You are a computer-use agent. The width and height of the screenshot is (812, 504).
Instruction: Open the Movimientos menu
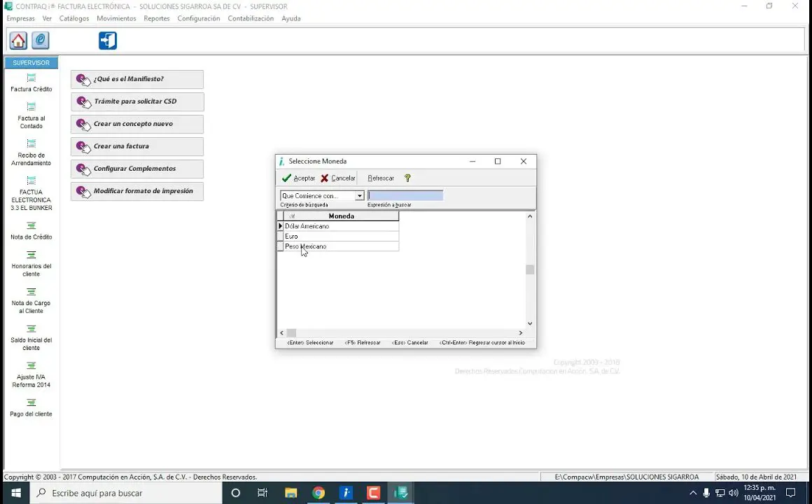click(x=116, y=19)
